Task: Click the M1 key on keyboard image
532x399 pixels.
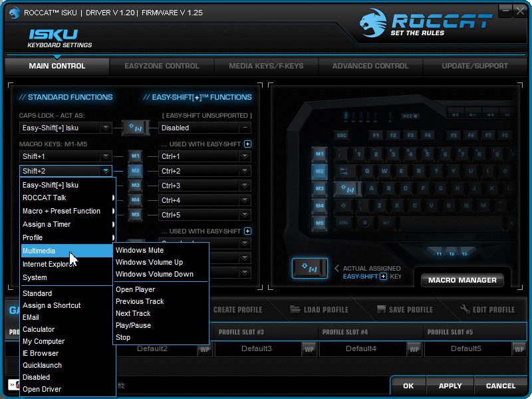Action: point(319,154)
